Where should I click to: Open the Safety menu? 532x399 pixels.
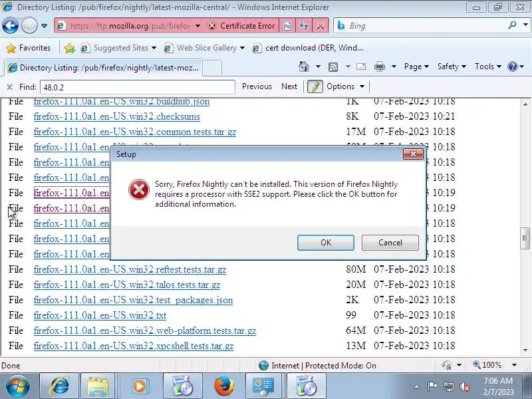452,66
